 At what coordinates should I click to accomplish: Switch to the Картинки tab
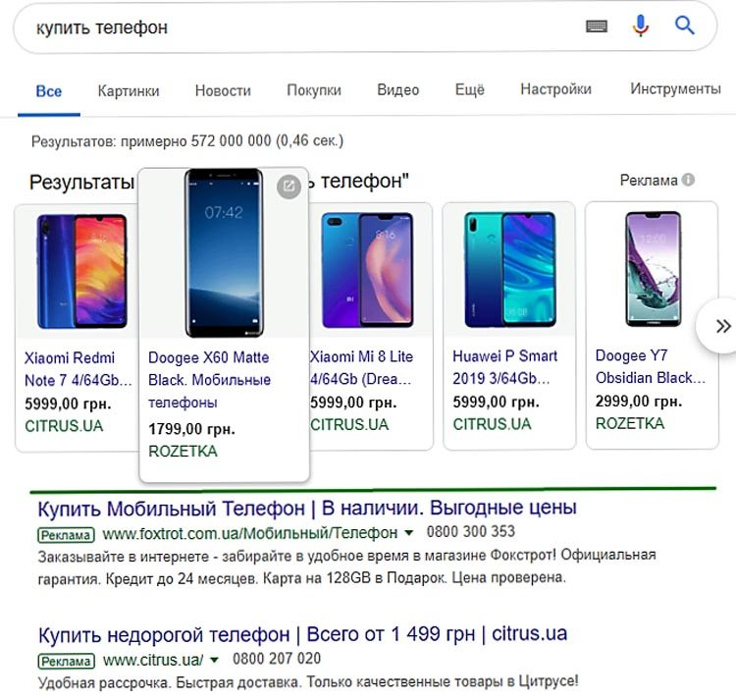pyautogui.click(x=129, y=90)
